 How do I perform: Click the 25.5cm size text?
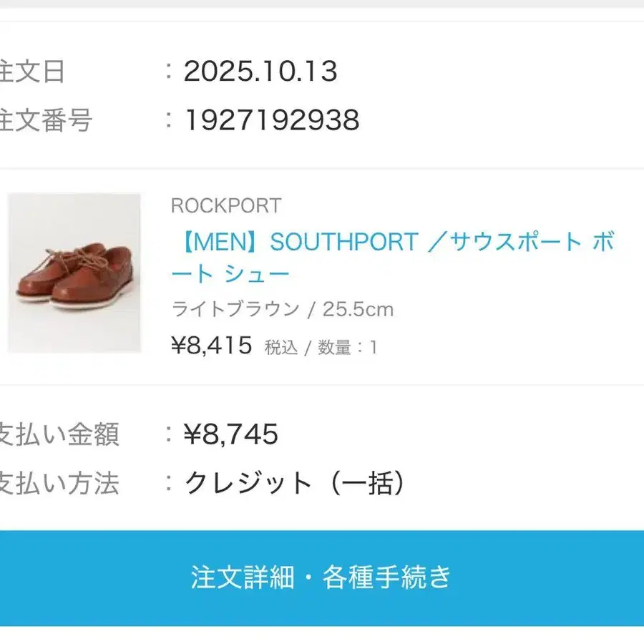358,309
